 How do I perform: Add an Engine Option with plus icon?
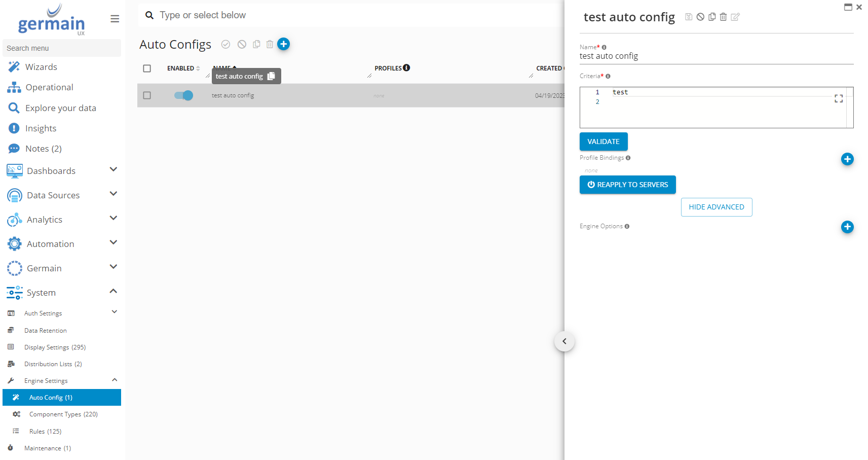click(847, 227)
